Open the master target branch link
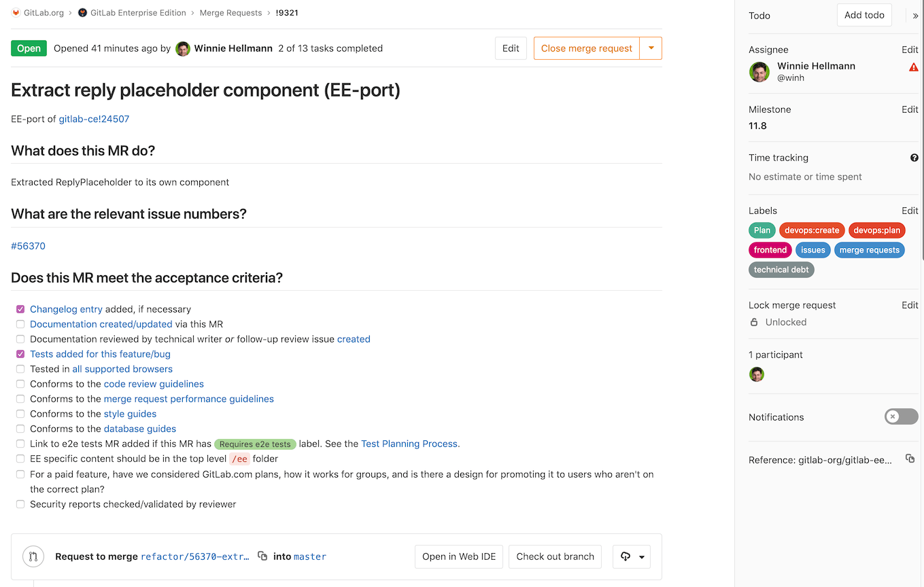The image size is (924, 587). (310, 556)
